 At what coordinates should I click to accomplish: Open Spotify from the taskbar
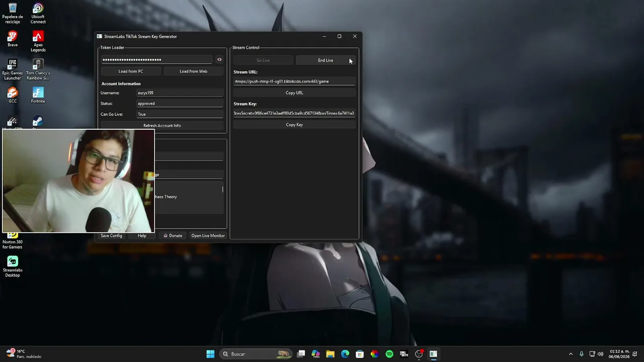pos(389,354)
